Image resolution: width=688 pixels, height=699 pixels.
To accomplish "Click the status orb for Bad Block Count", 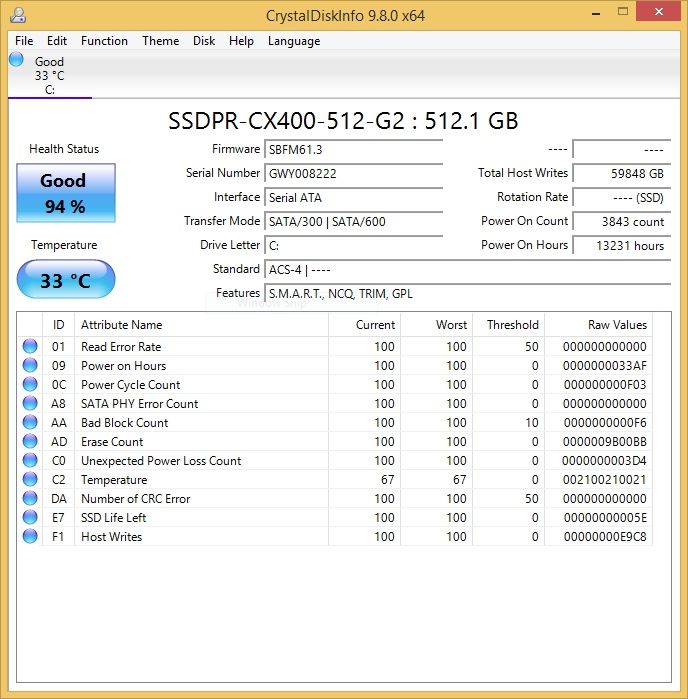I will click(30, 422).
